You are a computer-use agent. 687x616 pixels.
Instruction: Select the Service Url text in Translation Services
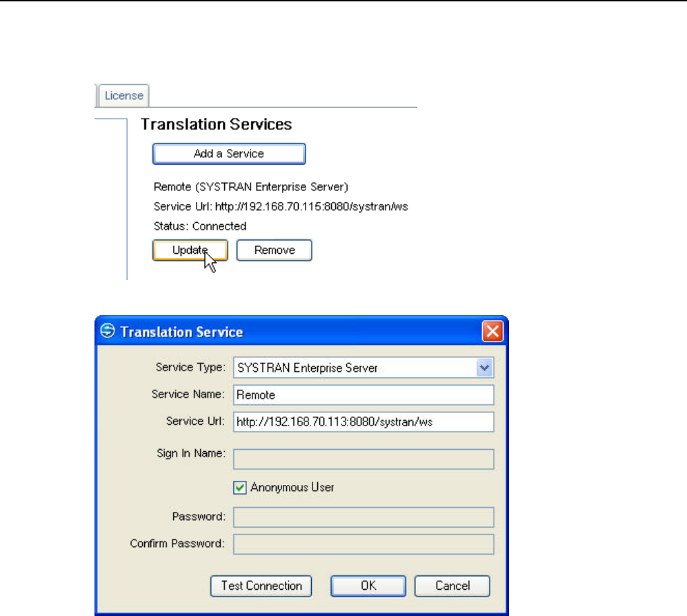pos(281,206)
